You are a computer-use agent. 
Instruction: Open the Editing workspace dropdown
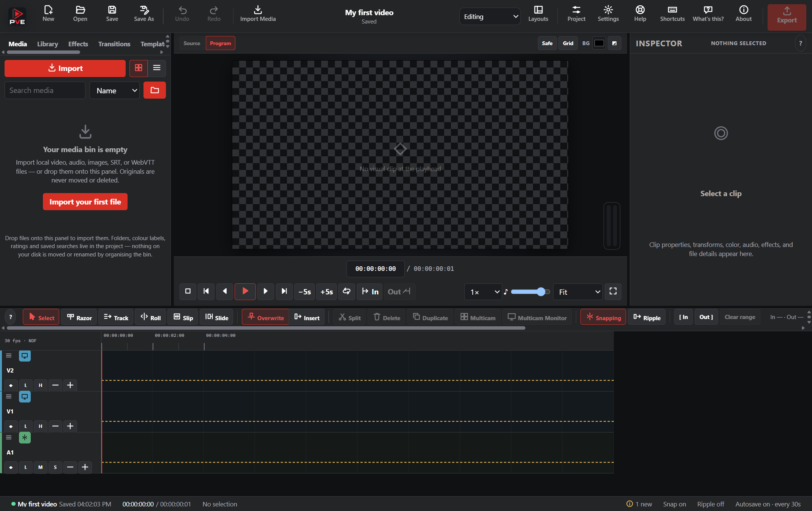click(x=490, y=16)
